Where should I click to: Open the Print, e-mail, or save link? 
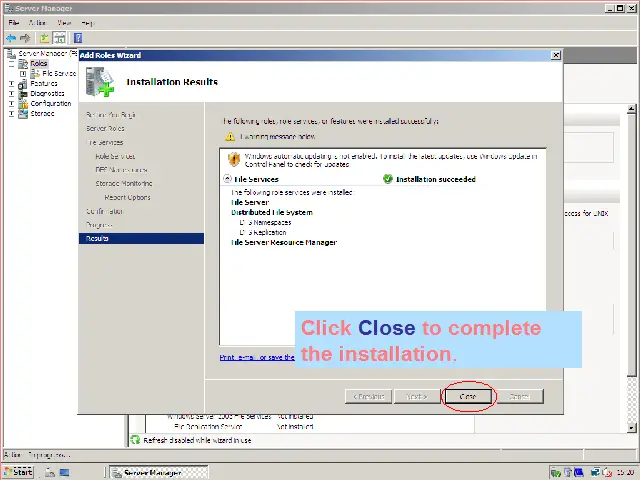257,358
